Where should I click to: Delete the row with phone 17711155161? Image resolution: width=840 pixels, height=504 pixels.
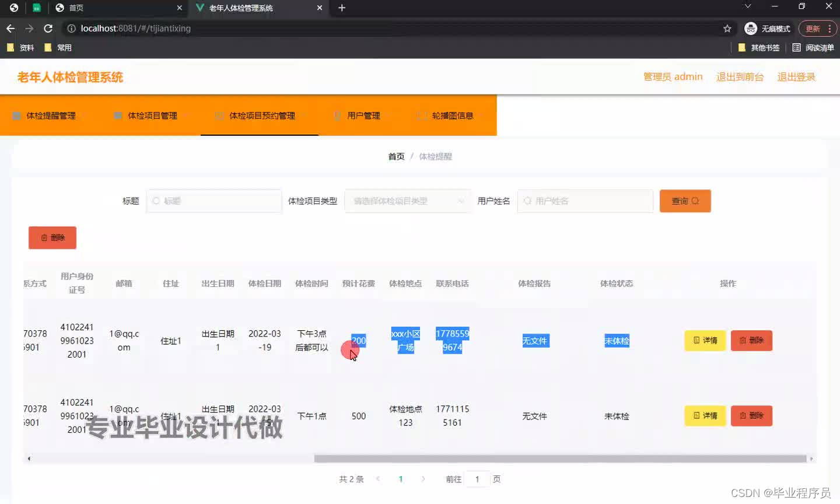[751, 415]
